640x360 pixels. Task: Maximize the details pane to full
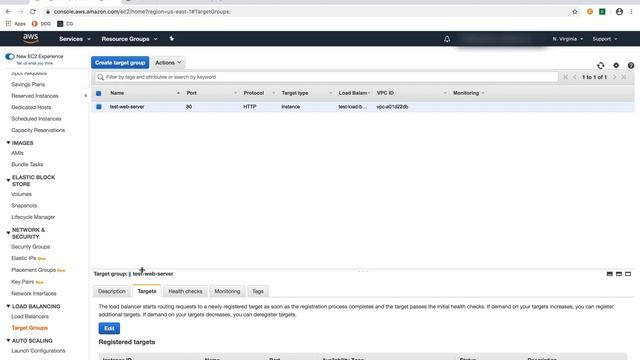tap(628, 274)
